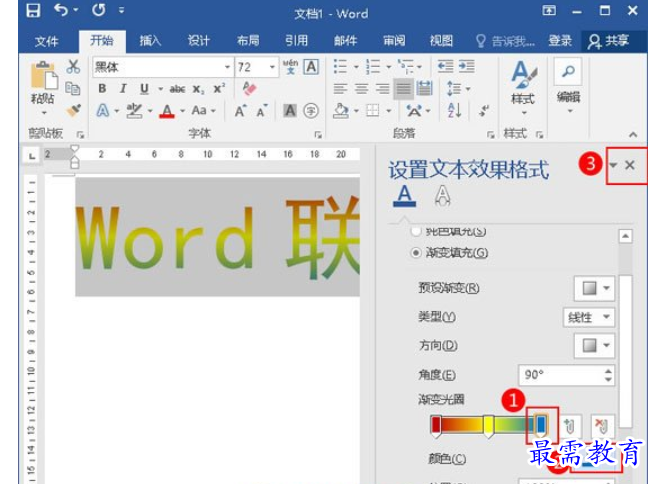Screen dimensions: 651x484
Task: Click the Tell me (告诉我) search box
Action: (505, 41)
